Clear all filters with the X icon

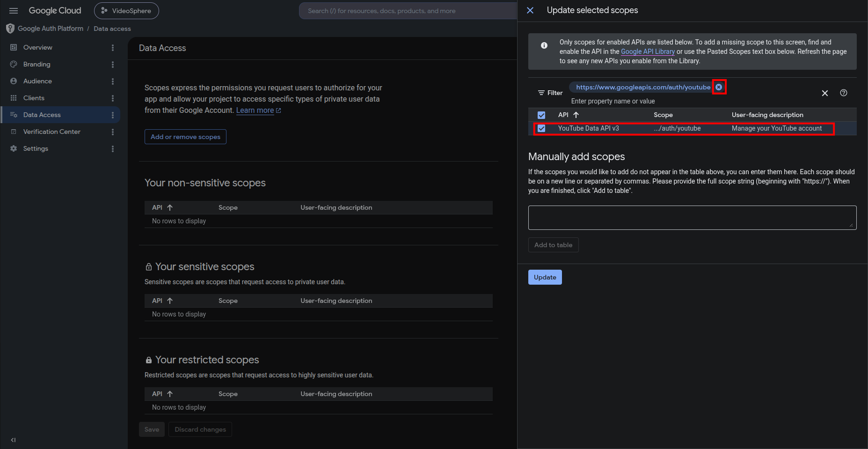(825, 93)
